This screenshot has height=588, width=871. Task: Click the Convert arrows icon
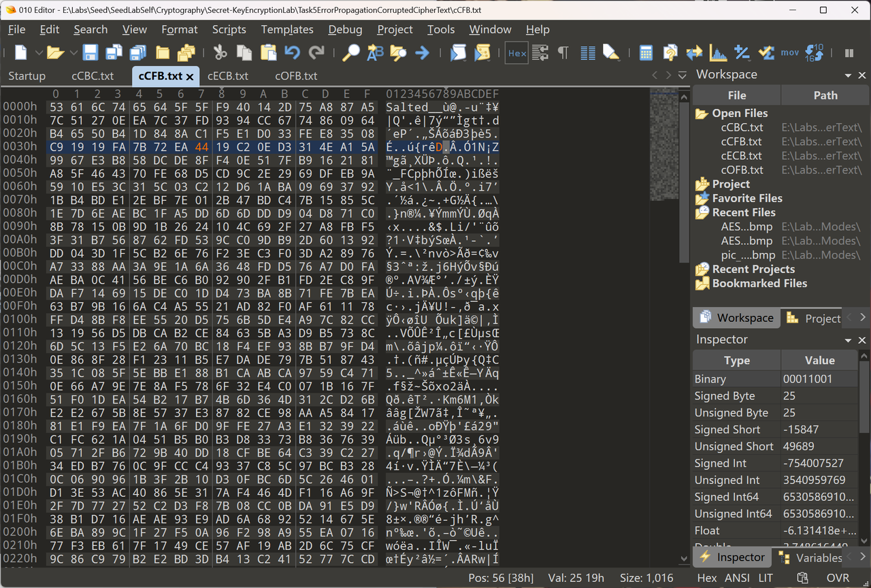694,52
